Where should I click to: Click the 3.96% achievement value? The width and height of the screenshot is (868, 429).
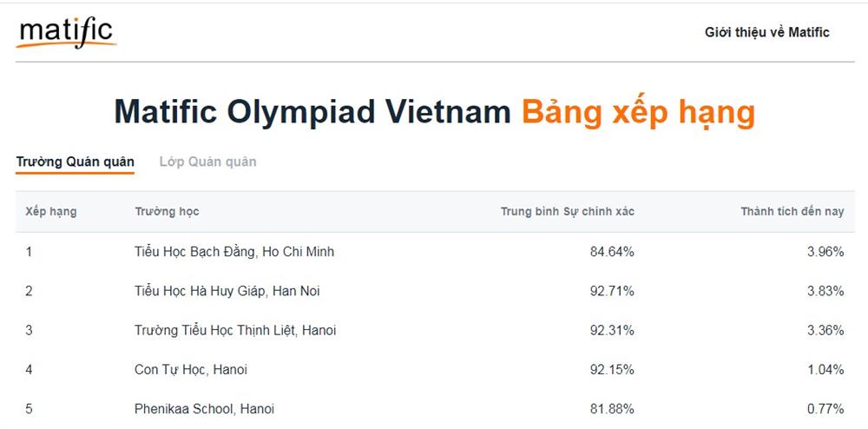(824, 252)
